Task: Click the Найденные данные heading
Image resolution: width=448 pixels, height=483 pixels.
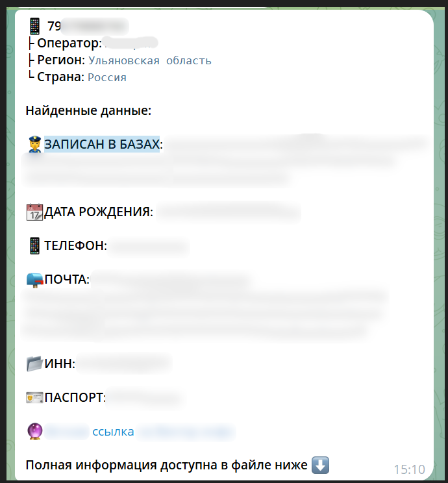Action: (x=88, y=110)
